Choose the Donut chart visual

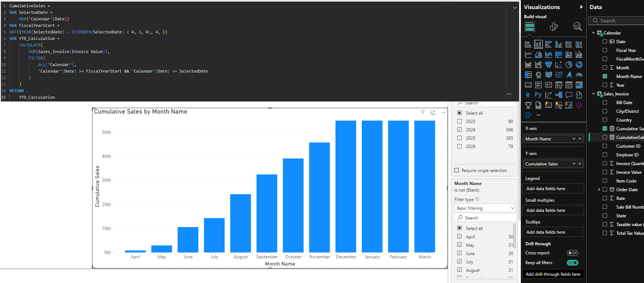pos(579,65)
